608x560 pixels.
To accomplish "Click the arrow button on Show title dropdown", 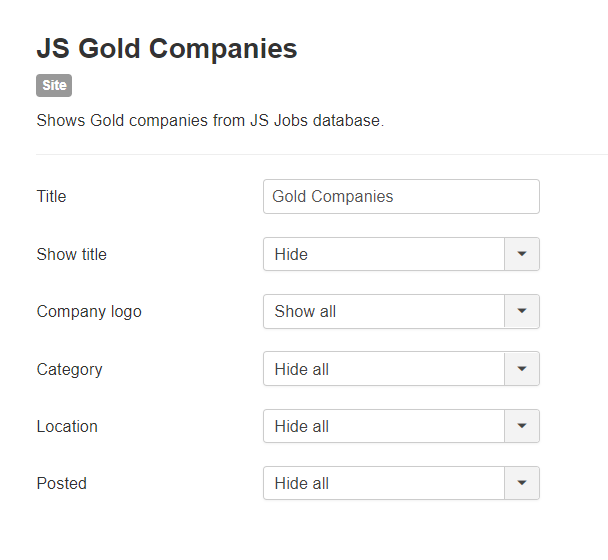I will [x=522, y=254].
